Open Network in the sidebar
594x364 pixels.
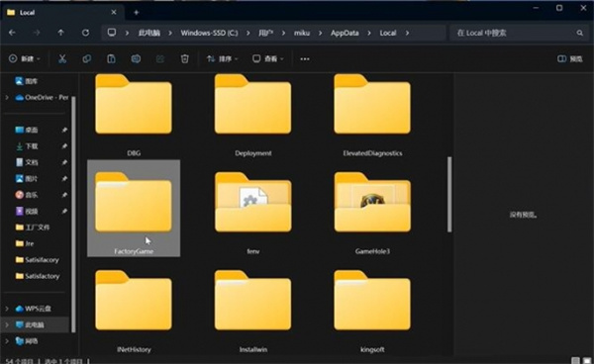27,341
